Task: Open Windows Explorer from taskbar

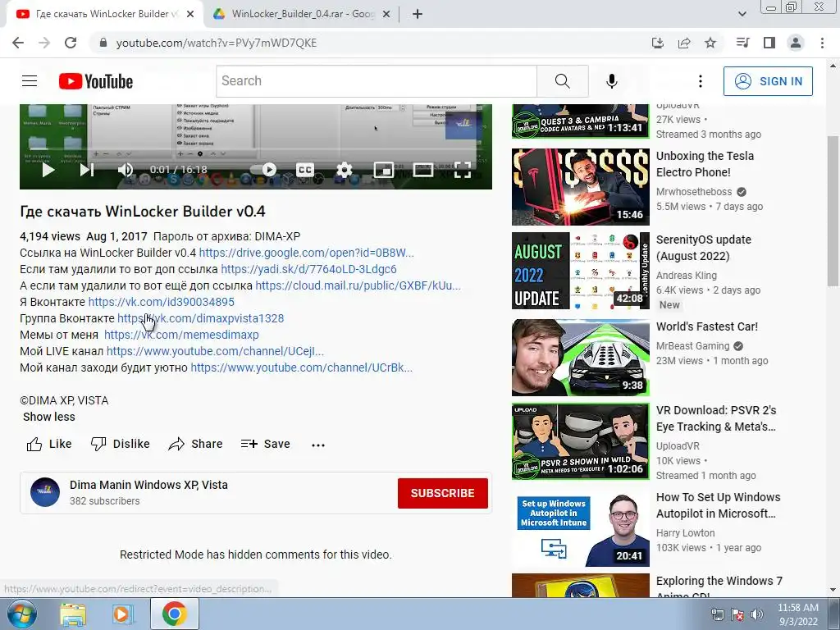Action: point(73,614)
